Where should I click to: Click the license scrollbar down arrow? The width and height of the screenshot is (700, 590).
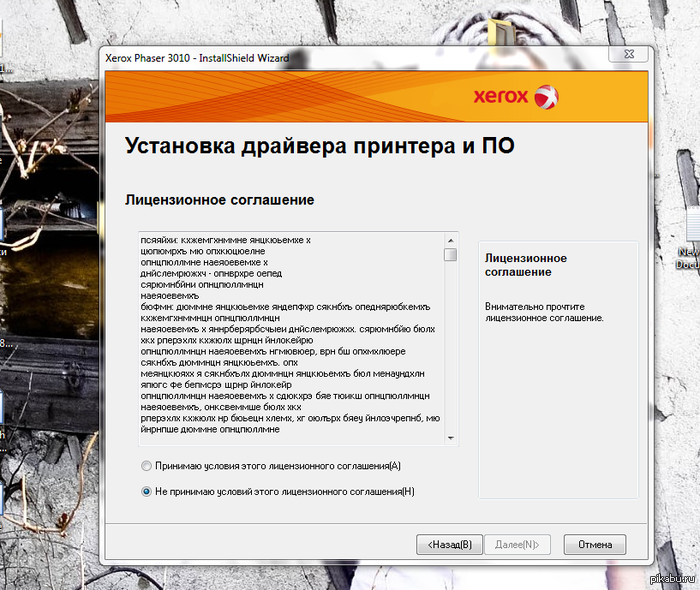click(x=451, y=438)
